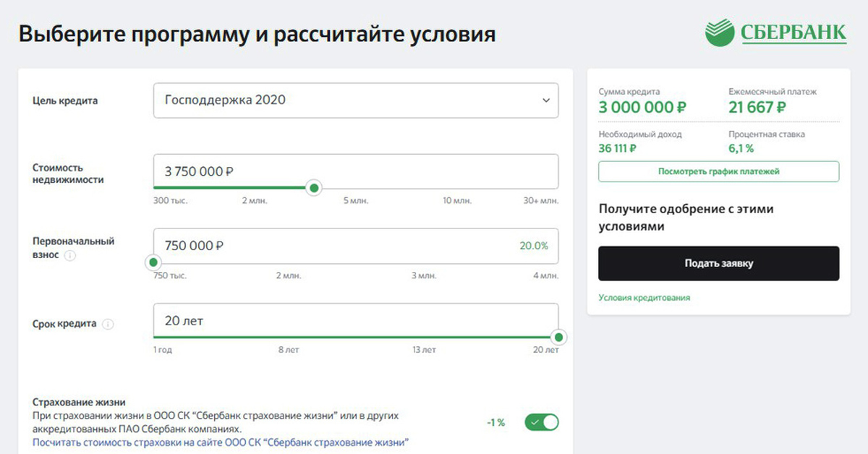This screenshot has width=868, height=454.
Task: Click the Стоимость недвижимости input field
Action: (355, 171)
